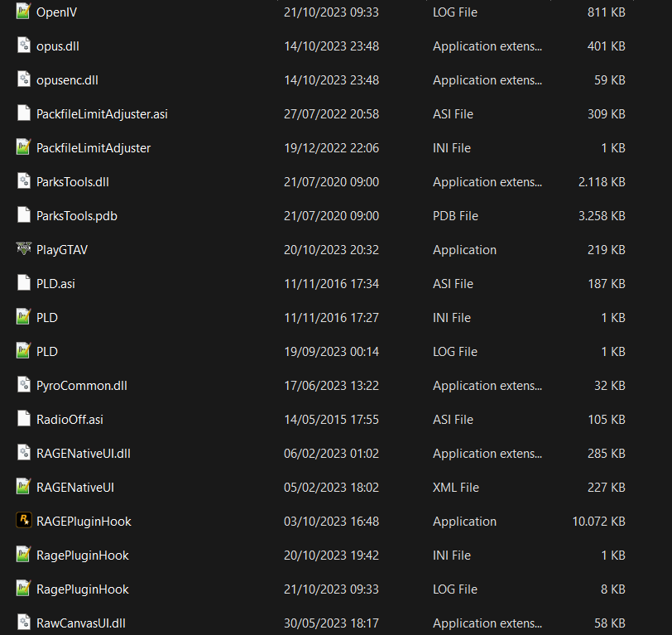Select the PlayGTAV application icon
This screenshot has height=635, width=672.
click(x=23, y=248)
